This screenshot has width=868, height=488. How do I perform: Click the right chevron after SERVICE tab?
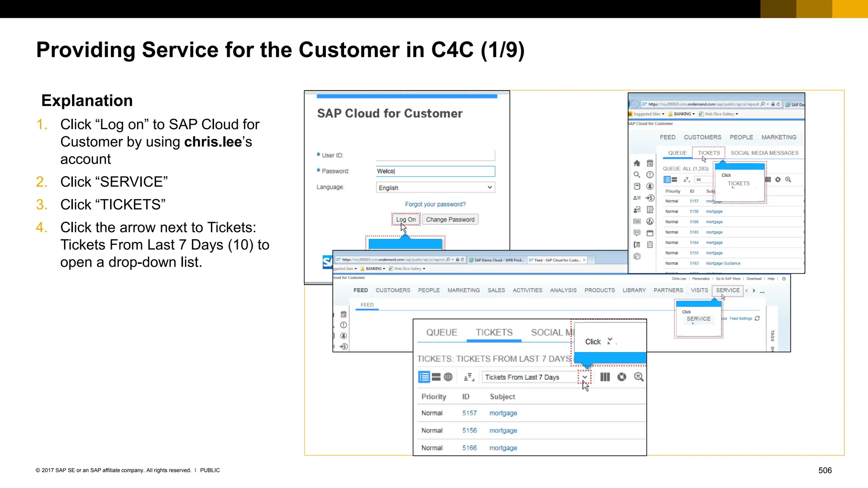754,291
